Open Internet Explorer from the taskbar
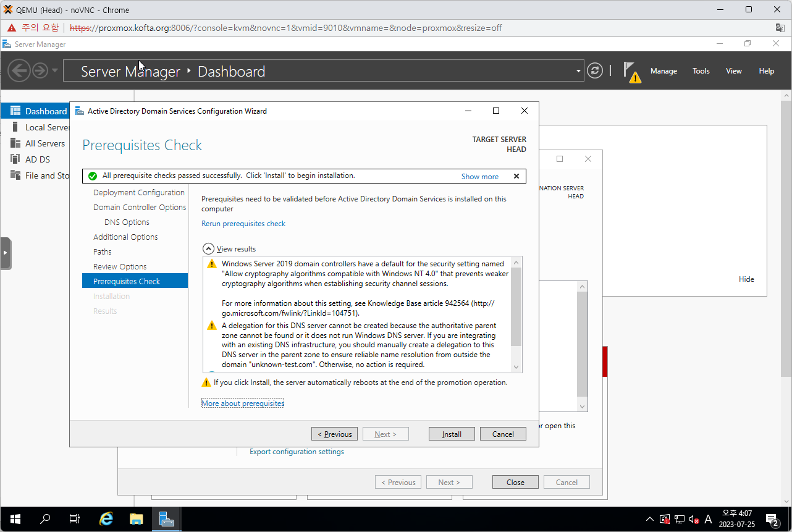The image size is (792, 532). coord(106,519)
